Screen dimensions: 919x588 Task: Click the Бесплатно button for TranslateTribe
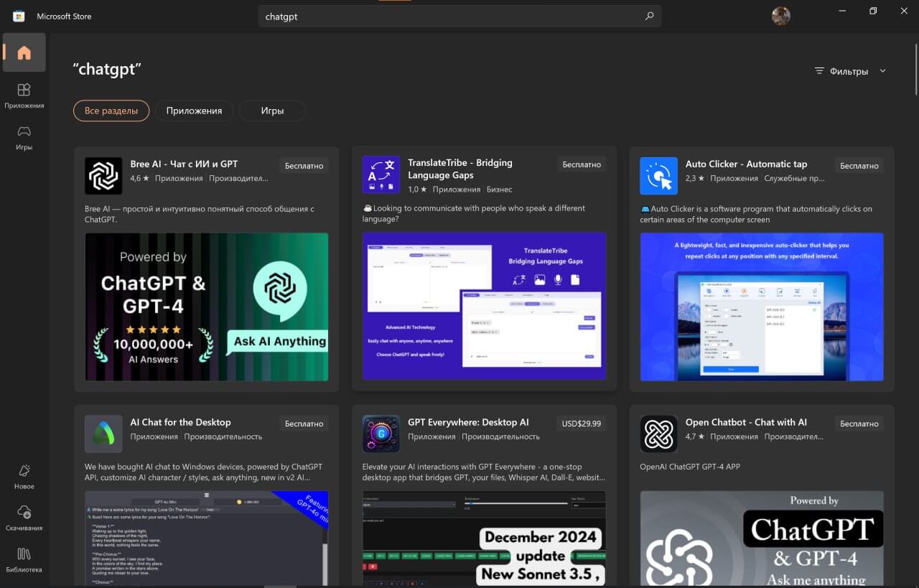pyautogui.click(x=582, y=165)
